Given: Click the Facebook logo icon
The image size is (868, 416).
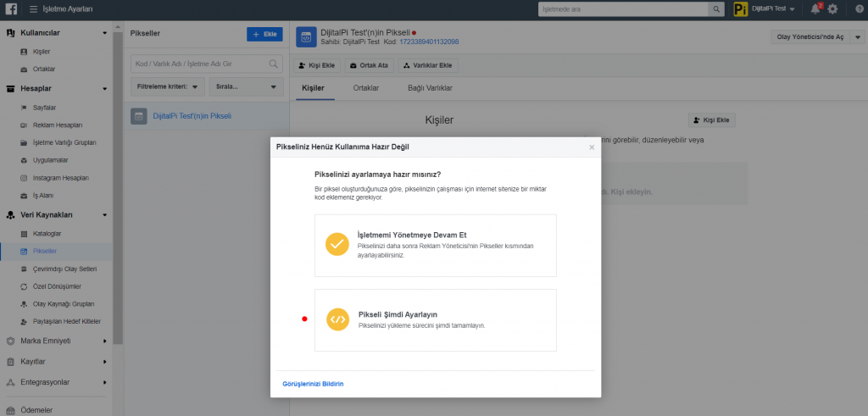Looking at the screenshot, I should pyautogui.click(x=10, y=8).
